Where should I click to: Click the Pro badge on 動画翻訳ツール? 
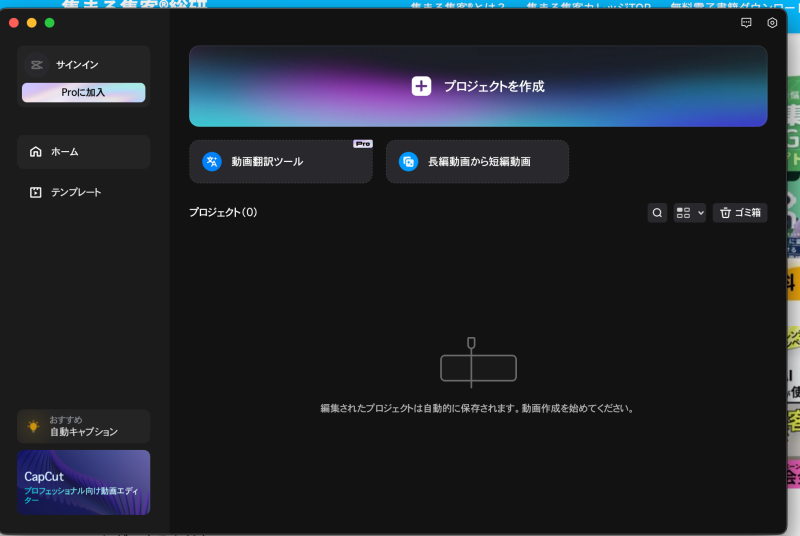pos(362,144)
